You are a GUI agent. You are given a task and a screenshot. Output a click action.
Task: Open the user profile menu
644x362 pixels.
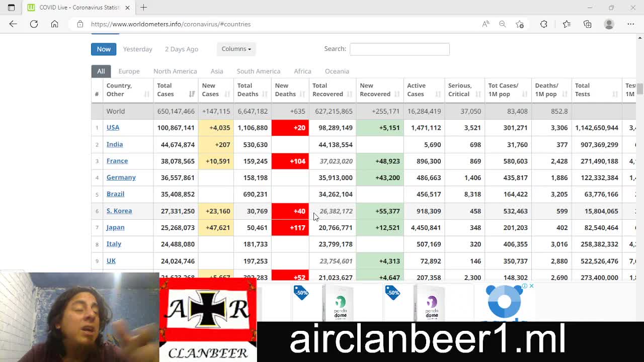point(609,24)
